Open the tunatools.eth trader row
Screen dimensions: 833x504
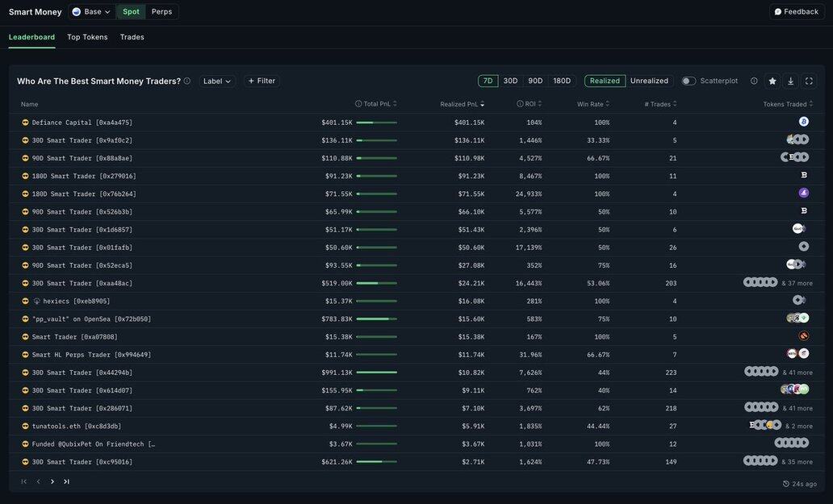point(77,426)
